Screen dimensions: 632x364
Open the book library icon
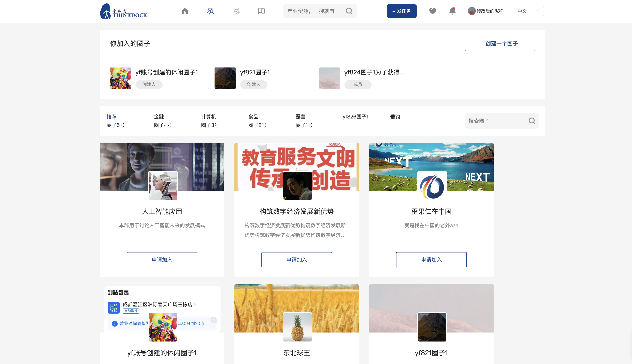[261, 11]
